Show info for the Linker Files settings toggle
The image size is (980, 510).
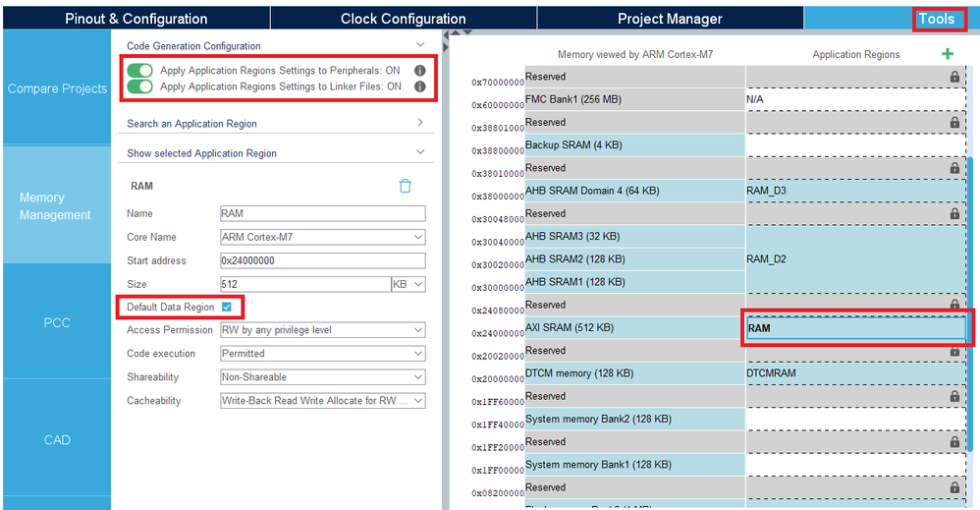point(420,86)
